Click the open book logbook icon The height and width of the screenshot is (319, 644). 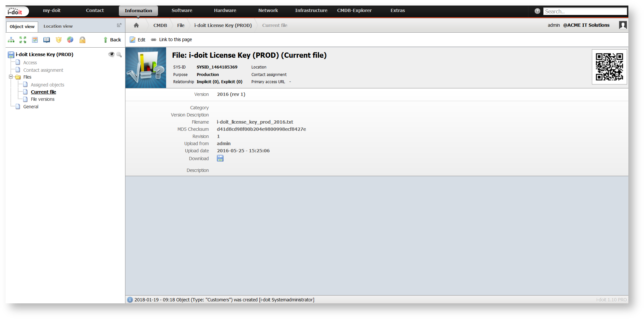[x=47, y=40]
